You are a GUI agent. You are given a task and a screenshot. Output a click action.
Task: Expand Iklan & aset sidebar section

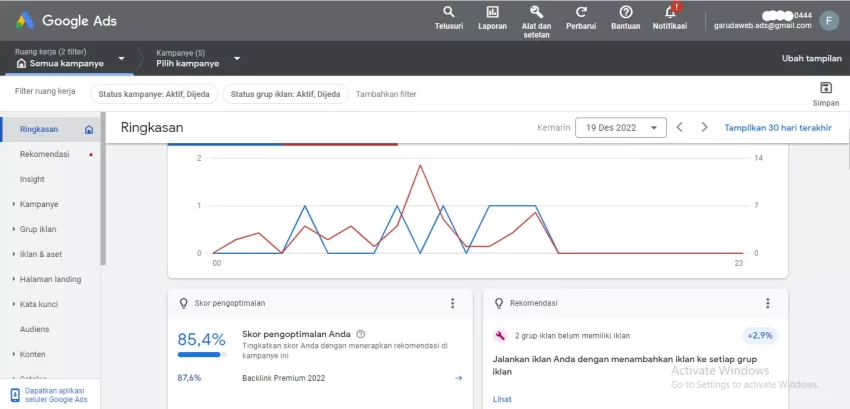14,254
